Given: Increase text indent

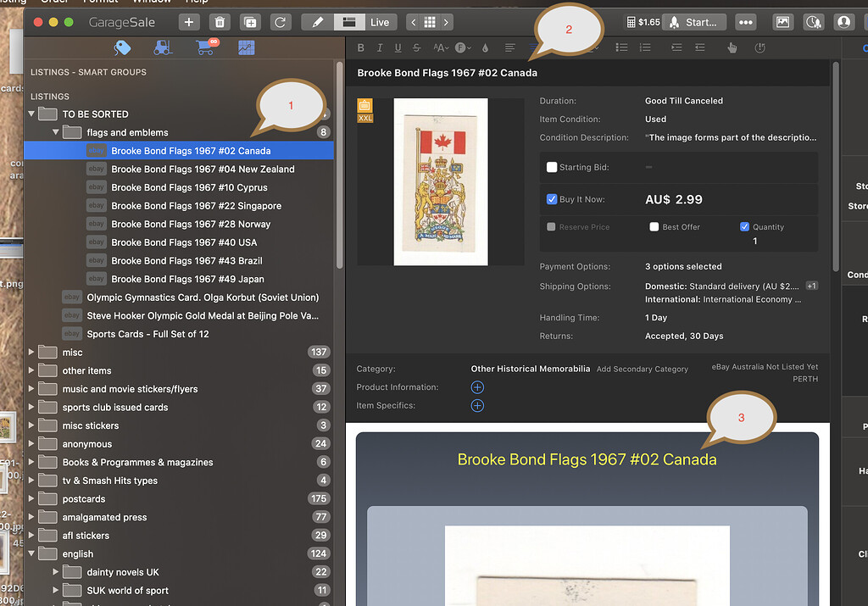Looking at the screenshot, I should [676, 48].
